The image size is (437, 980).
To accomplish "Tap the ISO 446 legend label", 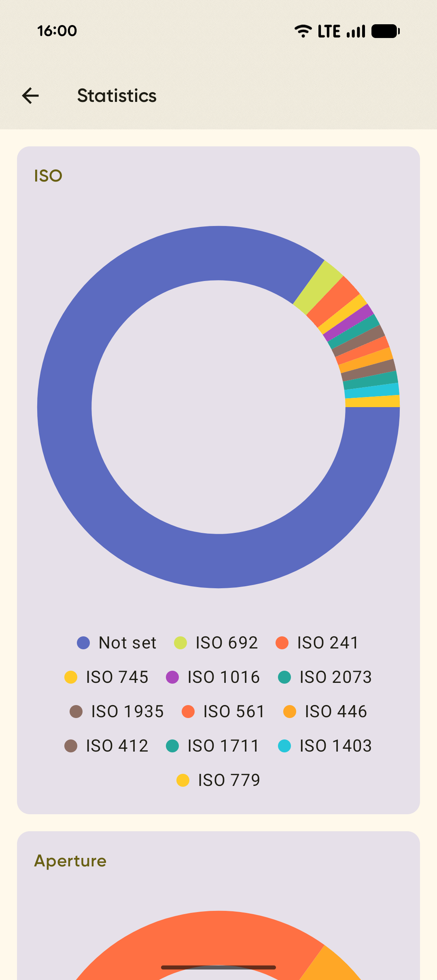I will [x=335, y=712].
